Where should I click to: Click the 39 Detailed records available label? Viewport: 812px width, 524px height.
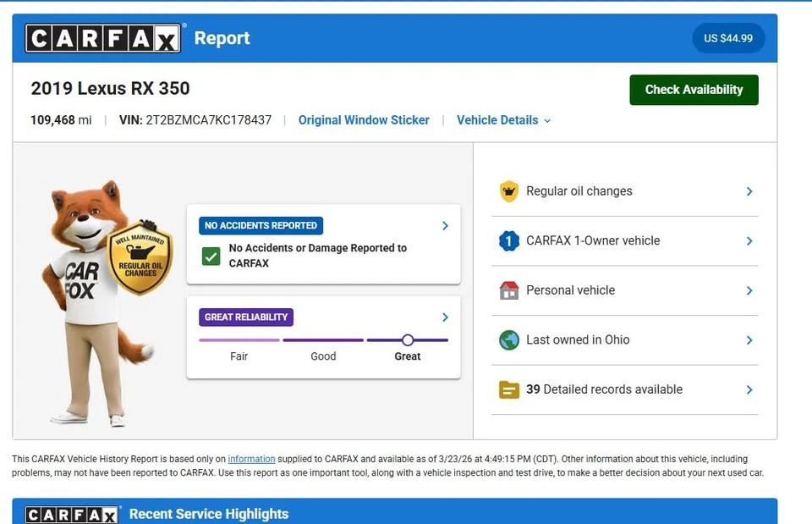[x=604, y=389]
